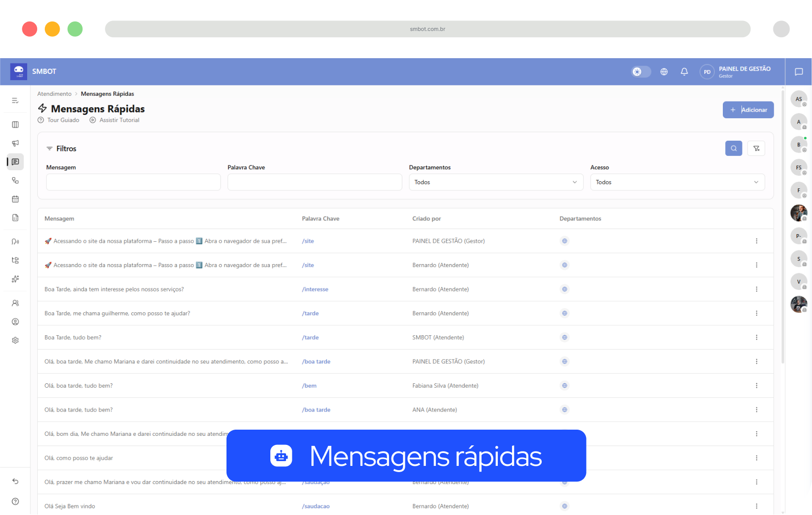Open row menu for guilherme /tarde message

tap(756, 313)
